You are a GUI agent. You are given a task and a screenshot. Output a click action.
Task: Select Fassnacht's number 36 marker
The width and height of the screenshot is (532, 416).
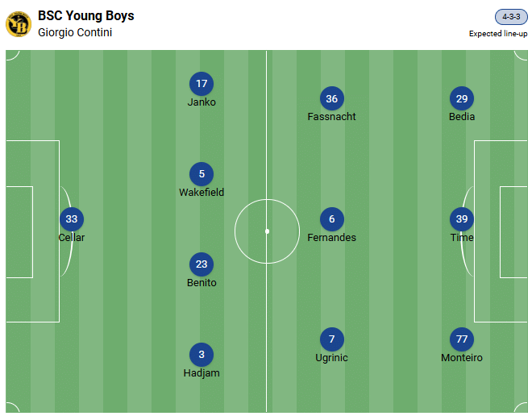click(x=331, y=98)
